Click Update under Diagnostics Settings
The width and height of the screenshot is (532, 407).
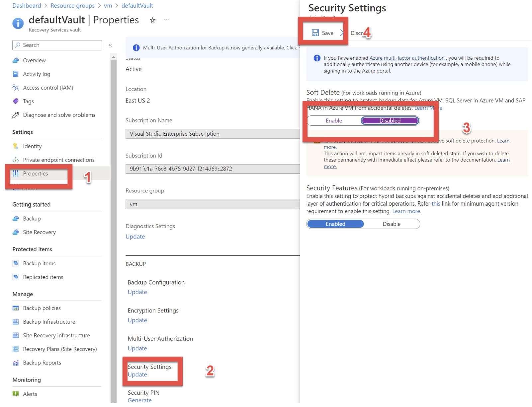(135, 237)
